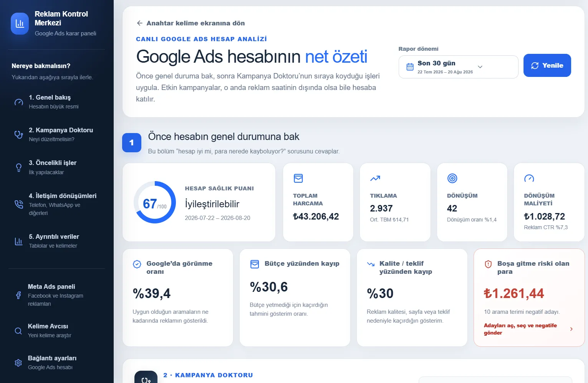Click the Bağlantı ayarları gear icon
The image size is (588, 383).
[x=18, y=363]
